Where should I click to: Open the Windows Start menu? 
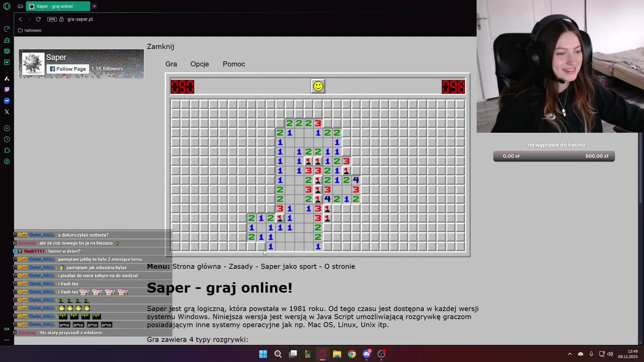(x=263, y=354)
